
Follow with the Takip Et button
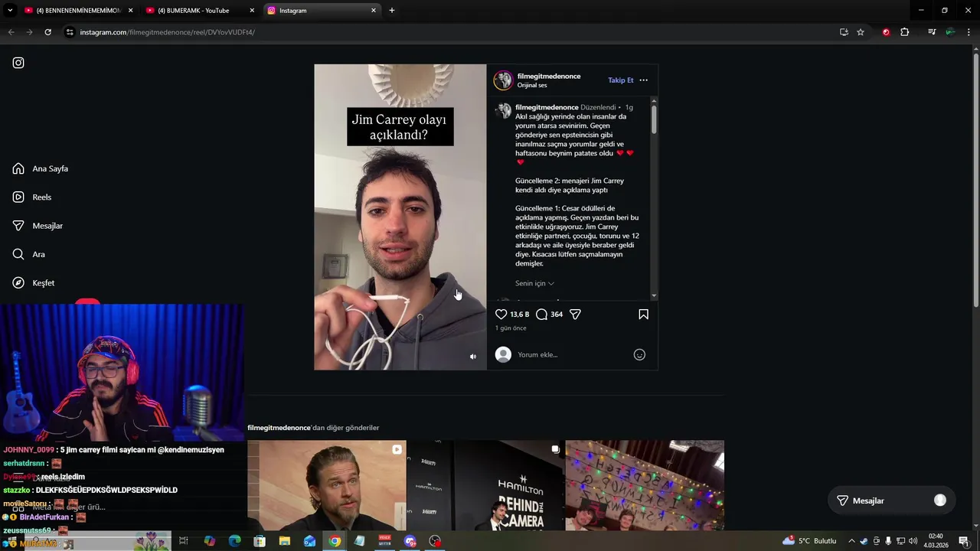[621, 80]
